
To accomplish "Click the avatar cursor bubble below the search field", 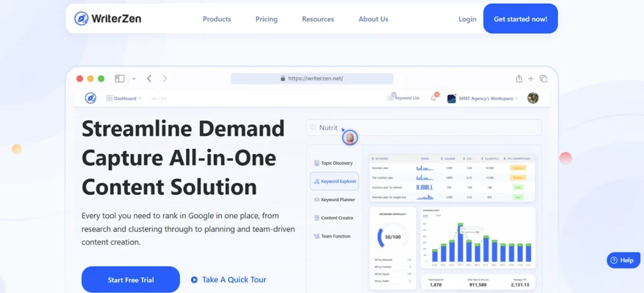I will click(x=350, y=138).
